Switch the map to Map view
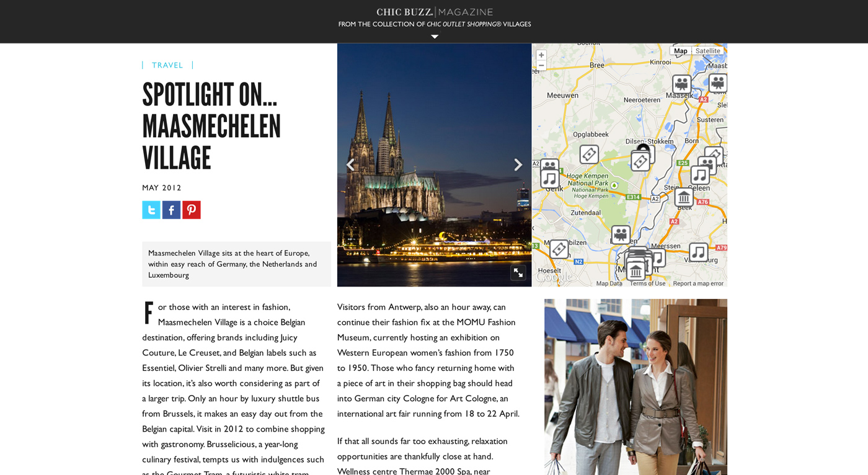Screen dimensions: 868x475 (x=681, y=51)
